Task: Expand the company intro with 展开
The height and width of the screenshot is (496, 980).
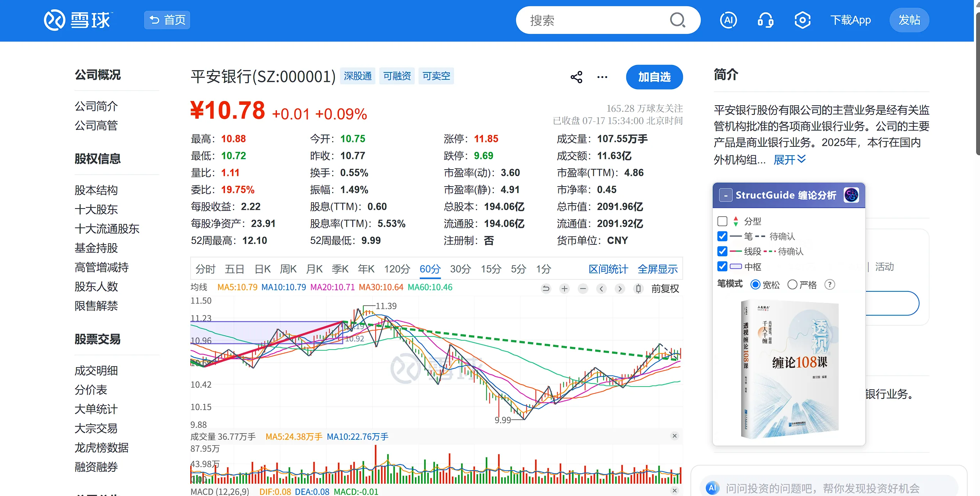Action: [789, 160]
